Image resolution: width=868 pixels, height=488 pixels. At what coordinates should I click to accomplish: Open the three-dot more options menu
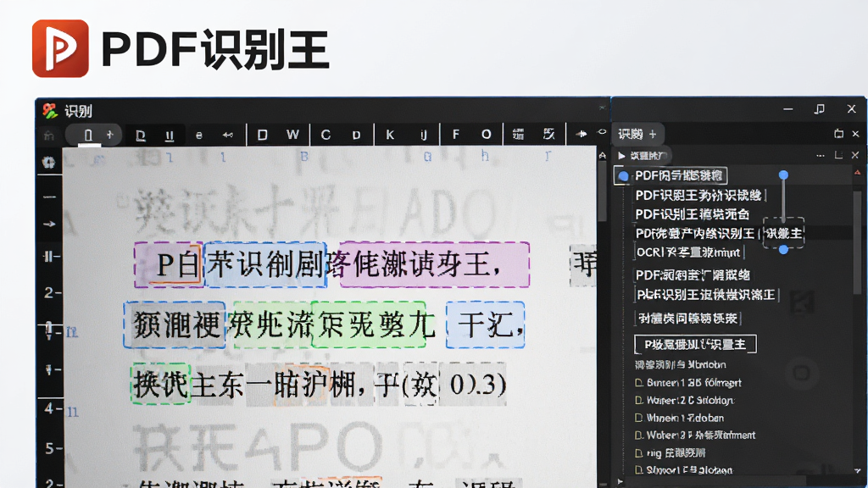pos(821,156)
